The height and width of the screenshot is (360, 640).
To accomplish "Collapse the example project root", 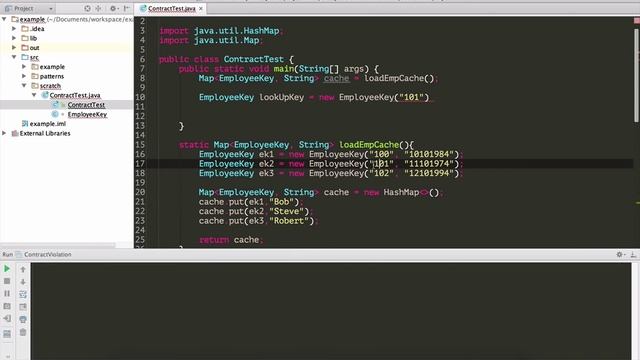I will [4, 19].
